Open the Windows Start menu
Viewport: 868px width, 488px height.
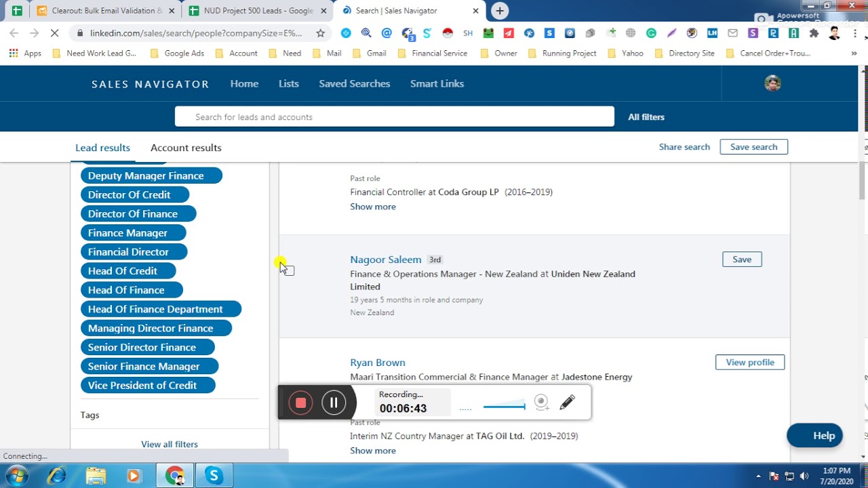click(16, 476)
